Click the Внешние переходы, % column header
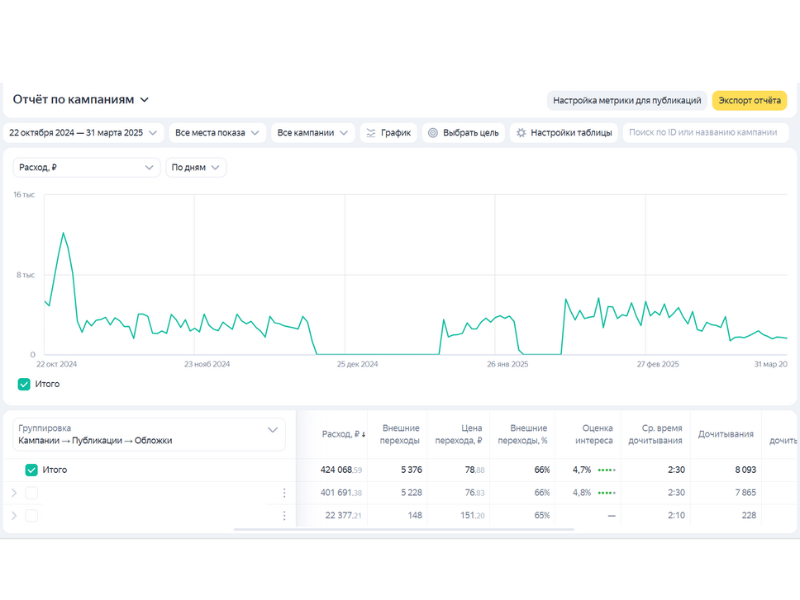800x600 pixels. click(x=522, y=434)
